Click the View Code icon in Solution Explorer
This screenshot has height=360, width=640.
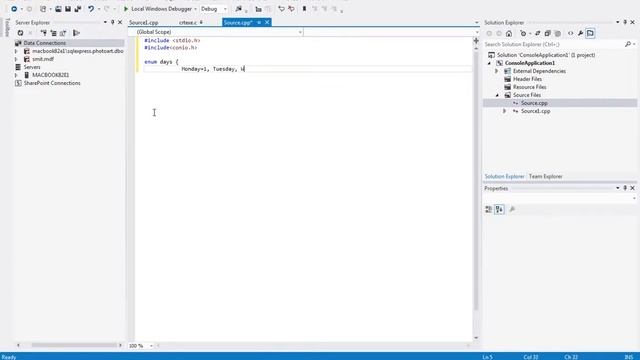570,33
